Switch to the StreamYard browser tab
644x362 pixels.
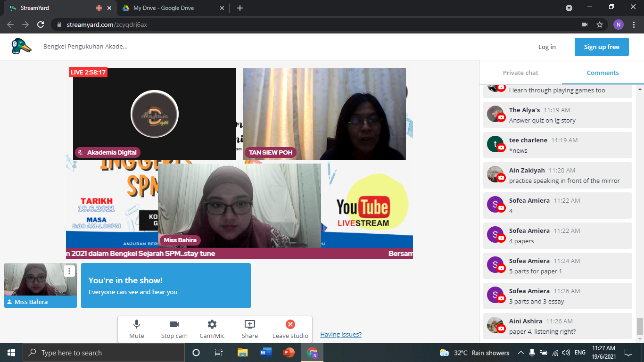[57, 8]
